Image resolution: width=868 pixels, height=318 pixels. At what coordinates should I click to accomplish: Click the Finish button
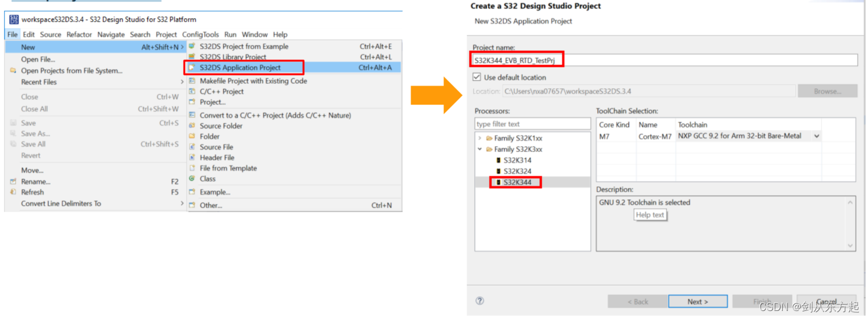762,302
